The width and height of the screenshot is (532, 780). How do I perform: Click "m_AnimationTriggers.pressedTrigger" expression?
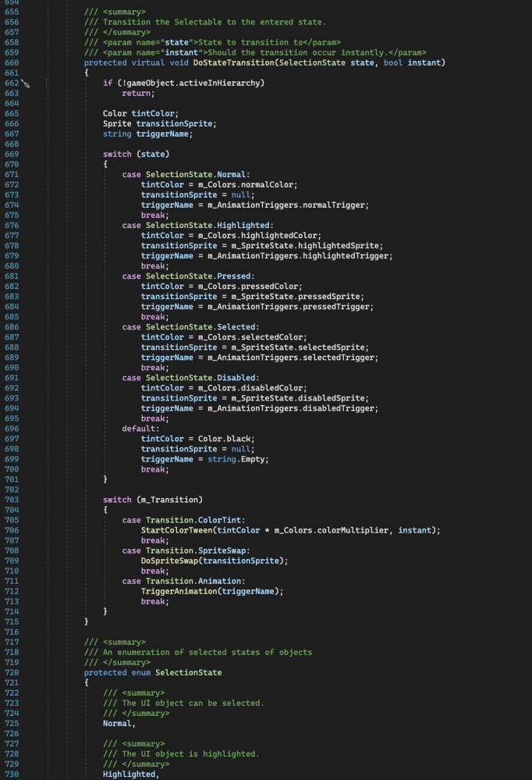coord(289,307)
